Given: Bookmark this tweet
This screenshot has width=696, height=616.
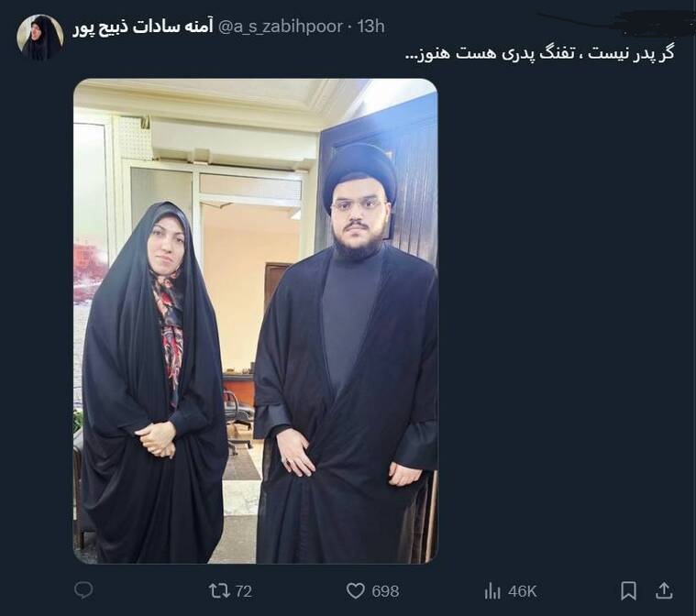Looking at the screenshot, I should coord(628,590).
